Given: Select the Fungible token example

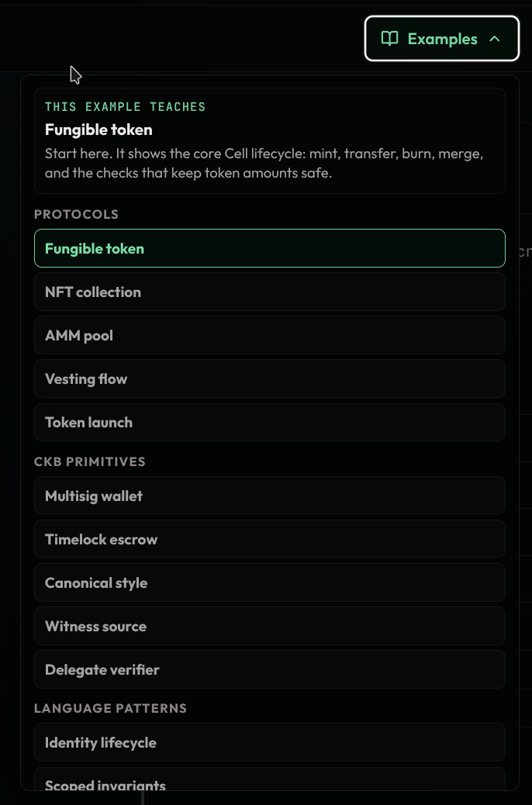Looking at the screenshot, I should point(270,248).
